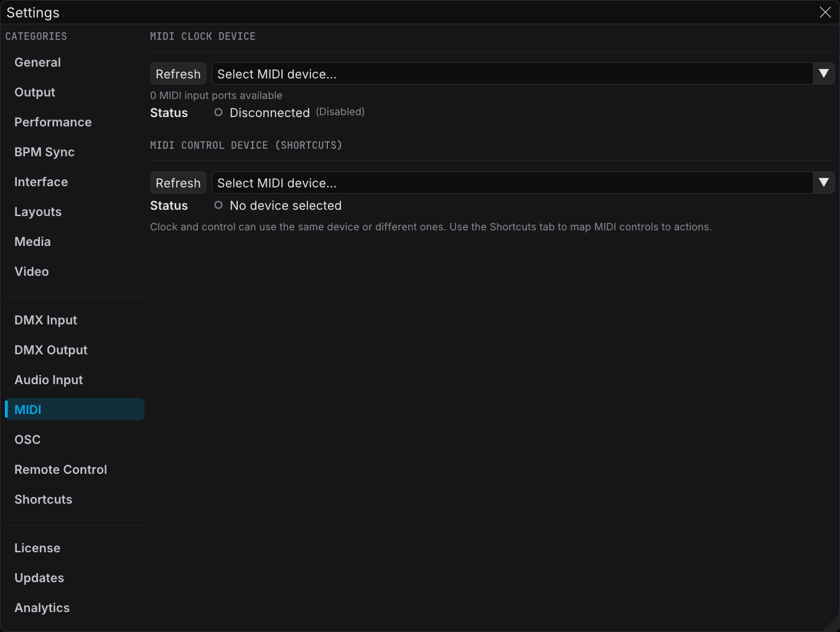Go to Output settings
Screen dimensions: 840x632
[x=75, y=92]
